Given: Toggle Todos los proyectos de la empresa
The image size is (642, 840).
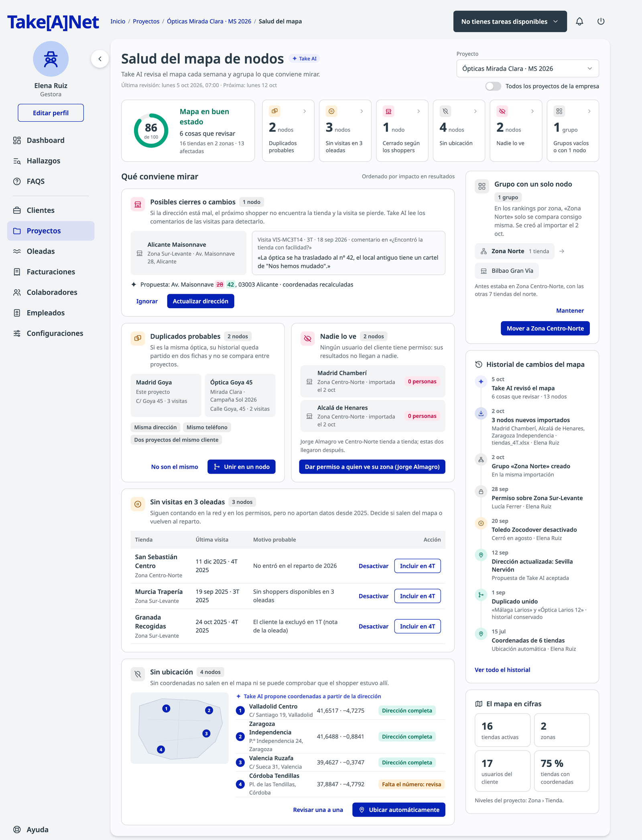Looking at the screenshot, I should coord(493,86).
